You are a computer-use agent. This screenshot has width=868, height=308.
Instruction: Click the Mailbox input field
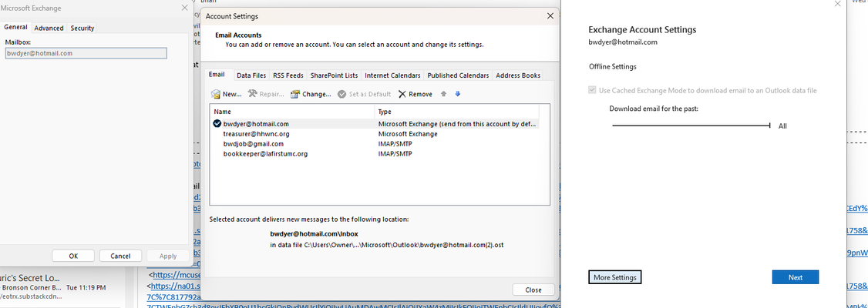(86, 53)
